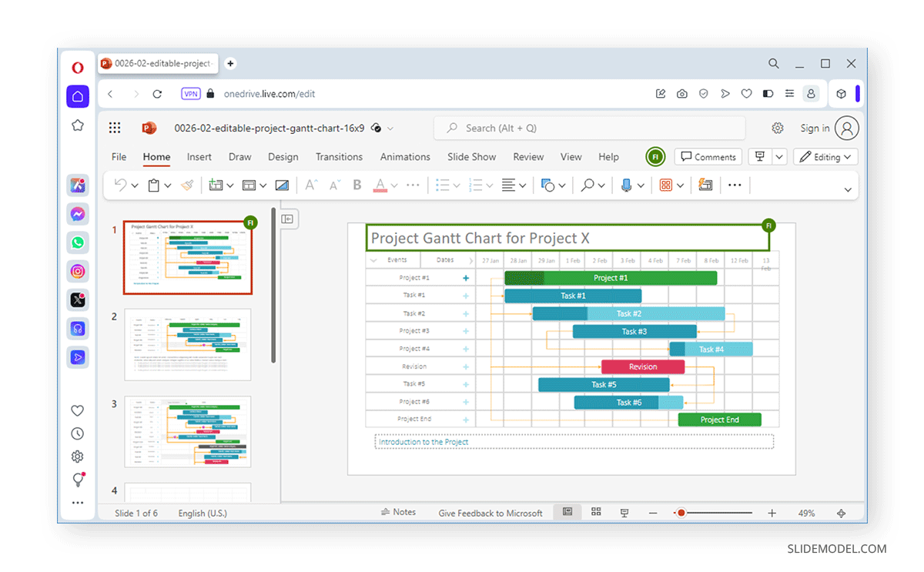This screenshot has height=572, width=924.
Task: Click the Find magnifier in ribbon
Action: click(588, 186)
